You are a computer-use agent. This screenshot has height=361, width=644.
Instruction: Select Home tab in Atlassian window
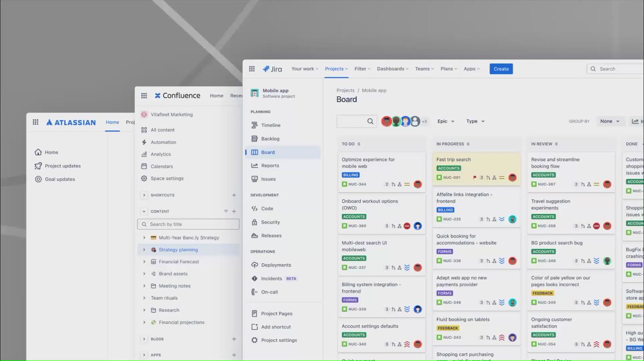click(112, 122)
